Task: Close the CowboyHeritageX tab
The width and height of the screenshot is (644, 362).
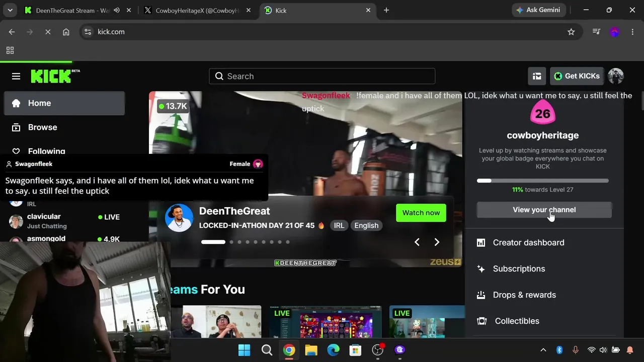Action: pos(248,10)
